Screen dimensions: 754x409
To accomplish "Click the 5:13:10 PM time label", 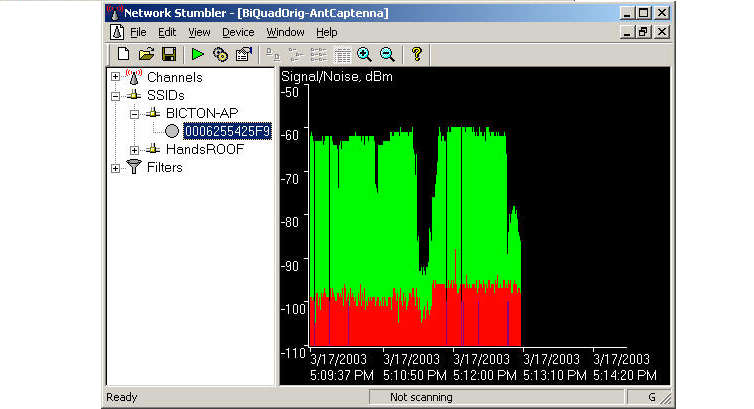I will 554,375.
